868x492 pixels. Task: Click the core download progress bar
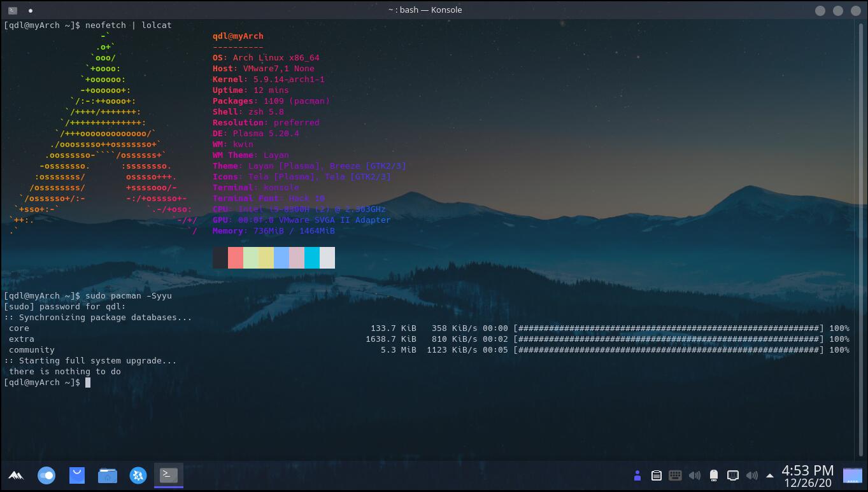point(669,328)
